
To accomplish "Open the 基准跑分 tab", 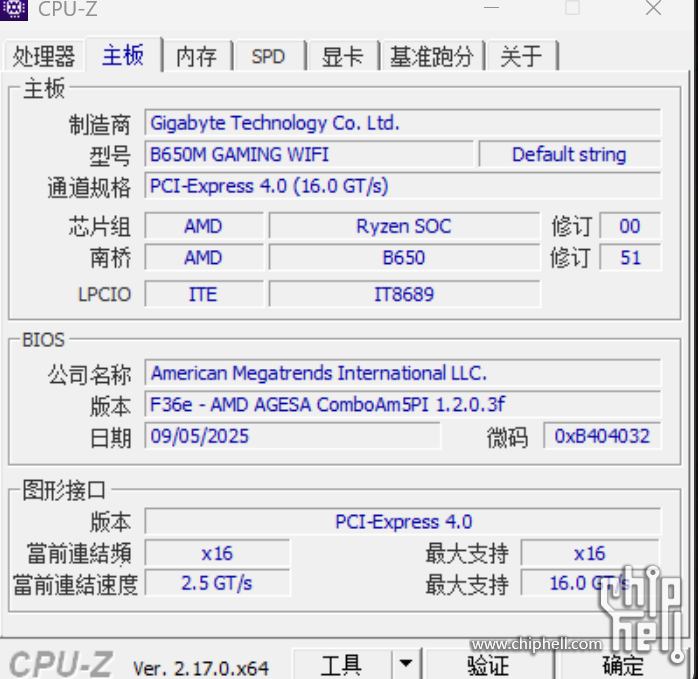I will click(432, 56).
